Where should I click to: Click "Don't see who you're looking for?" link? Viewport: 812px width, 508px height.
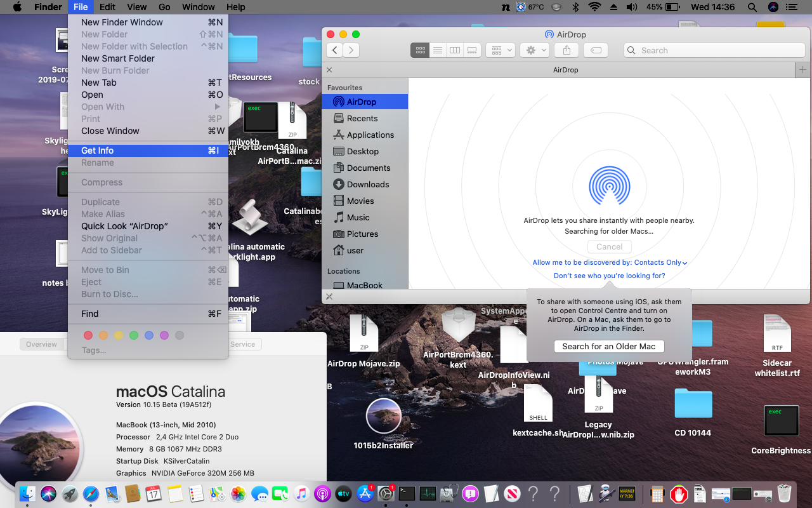609,276
